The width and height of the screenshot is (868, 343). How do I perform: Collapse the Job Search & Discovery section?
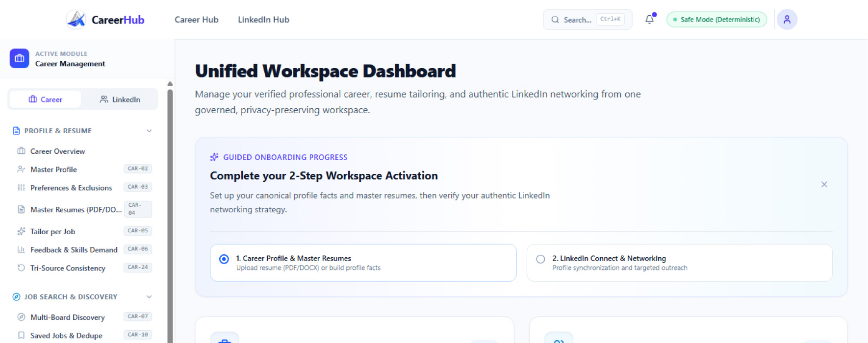(x=149, y=297)
